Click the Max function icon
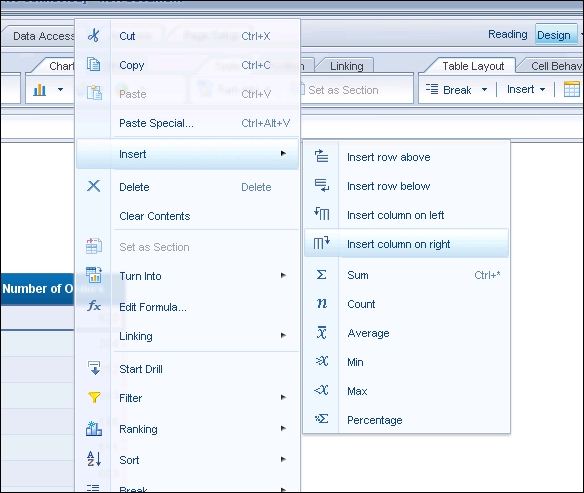 pyautogui.click(x=321, y=390)
